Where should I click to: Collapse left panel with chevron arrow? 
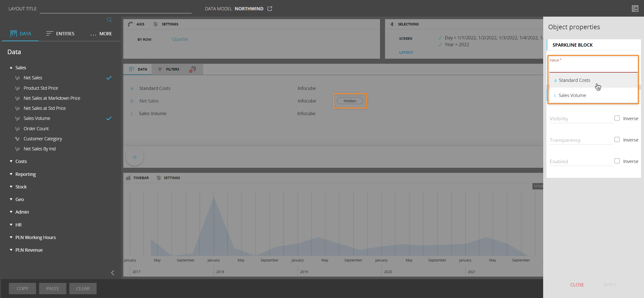[113, 273]
